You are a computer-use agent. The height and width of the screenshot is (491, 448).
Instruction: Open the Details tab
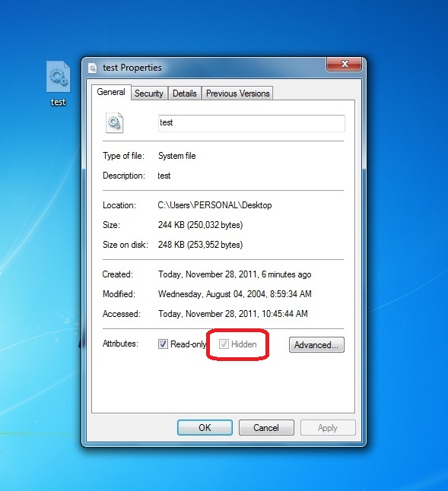point(185,93)
